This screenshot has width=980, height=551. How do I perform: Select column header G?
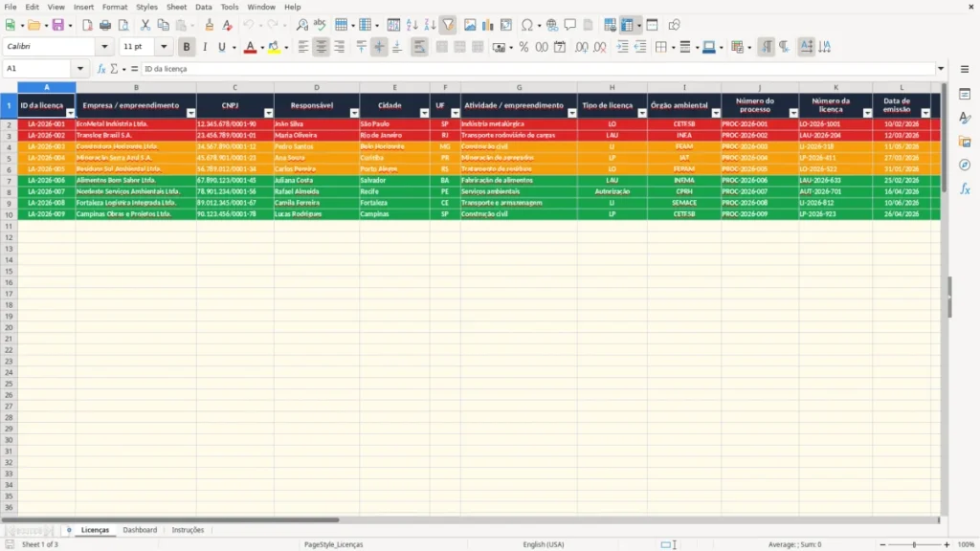[519, 87]
